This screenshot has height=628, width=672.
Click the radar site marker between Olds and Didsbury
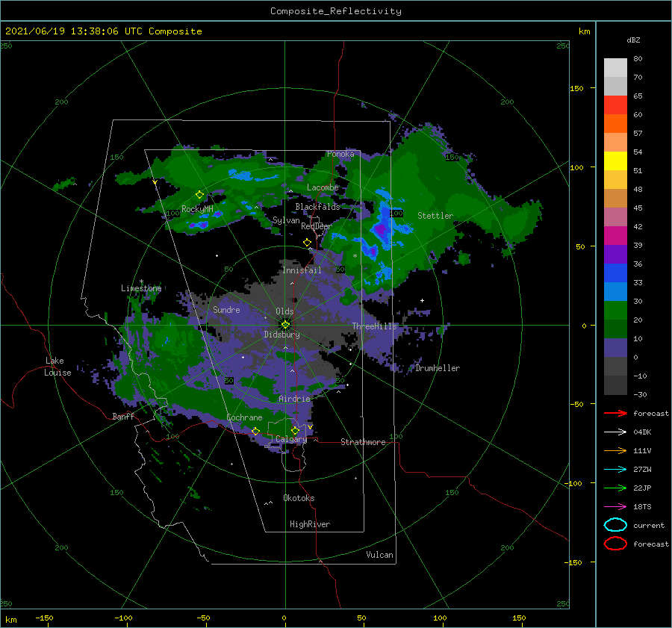[x=285, y=325]
